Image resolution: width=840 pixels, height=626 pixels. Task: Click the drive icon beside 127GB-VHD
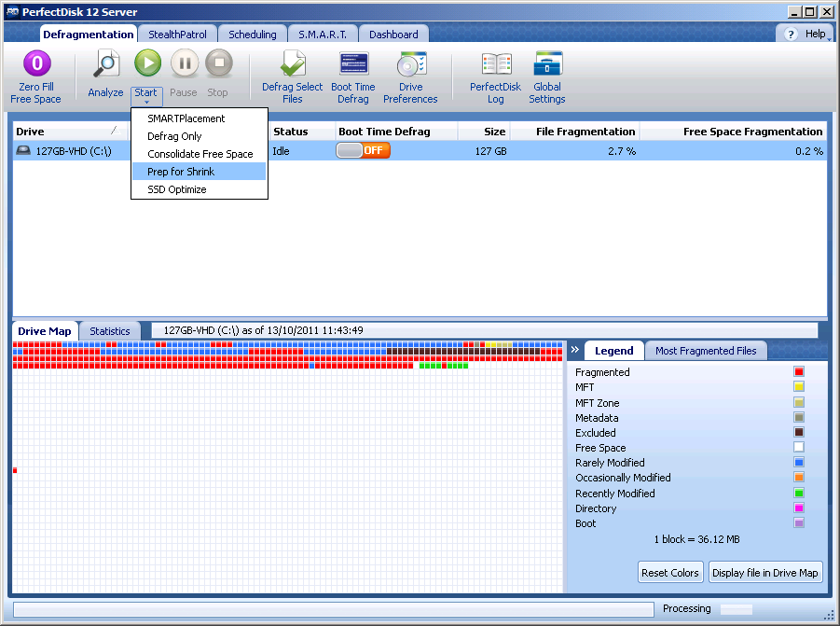click(x=23, y=150)
